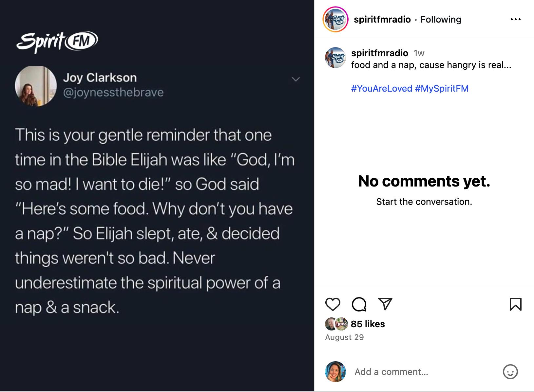Open the three-dot more options menu

click(x=515, y=20)
